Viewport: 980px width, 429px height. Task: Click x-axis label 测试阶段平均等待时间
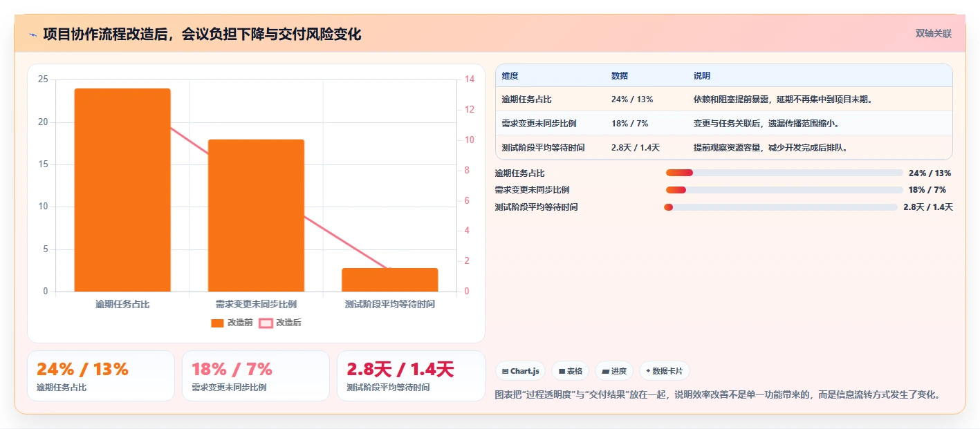pos(390,304)
